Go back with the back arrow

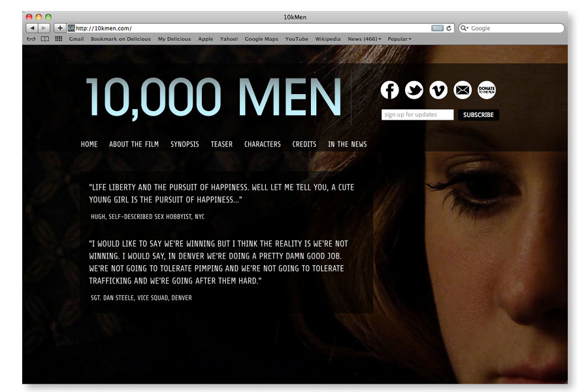32,28
